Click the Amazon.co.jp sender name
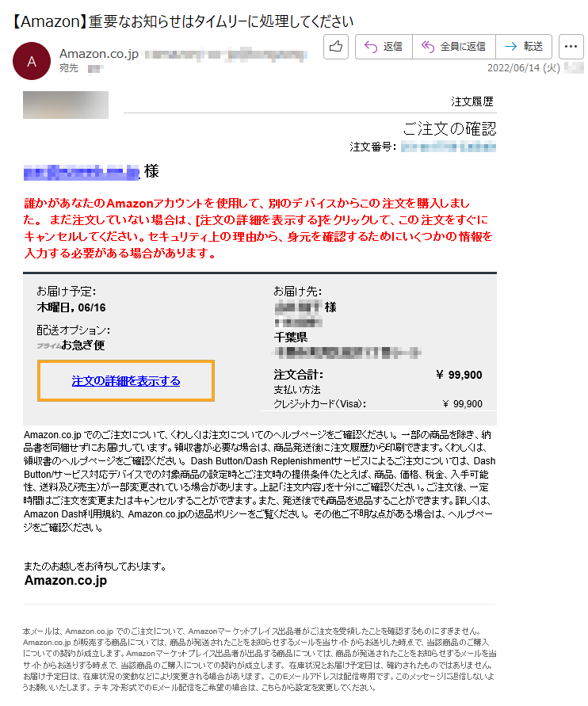 (99, 54)
